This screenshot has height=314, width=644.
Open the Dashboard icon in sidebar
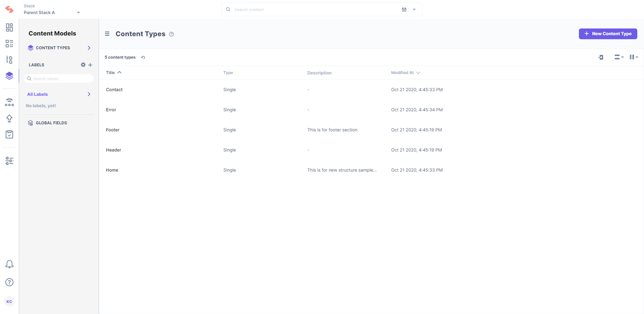tap(9, 27)
